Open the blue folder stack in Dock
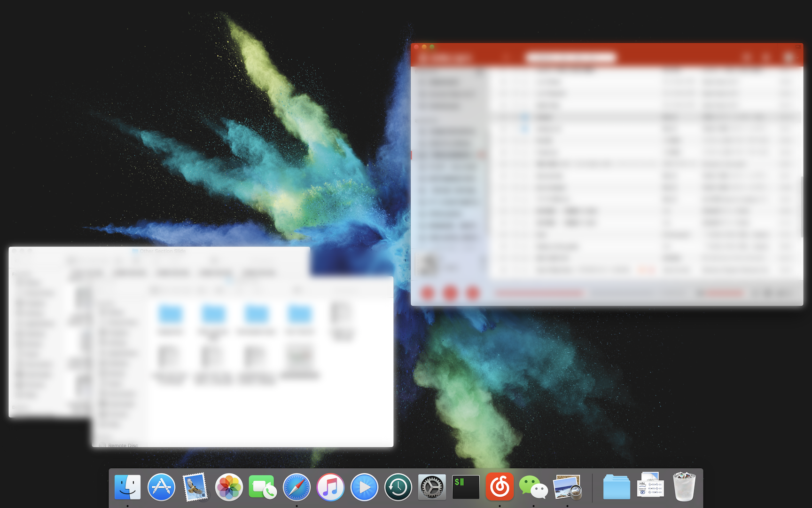Viewport: 812px width, 508px height. click(616, 487)
